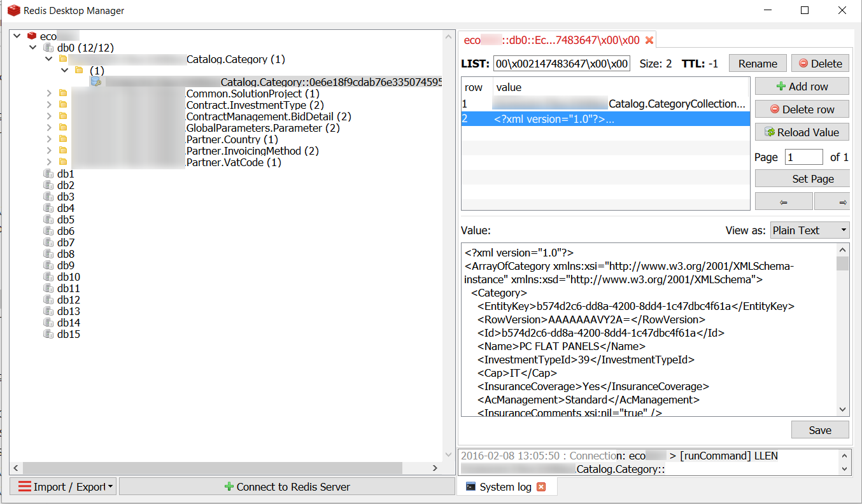
Task: Collapse the Catalog.Category namespace
Action: pos(48,59)
